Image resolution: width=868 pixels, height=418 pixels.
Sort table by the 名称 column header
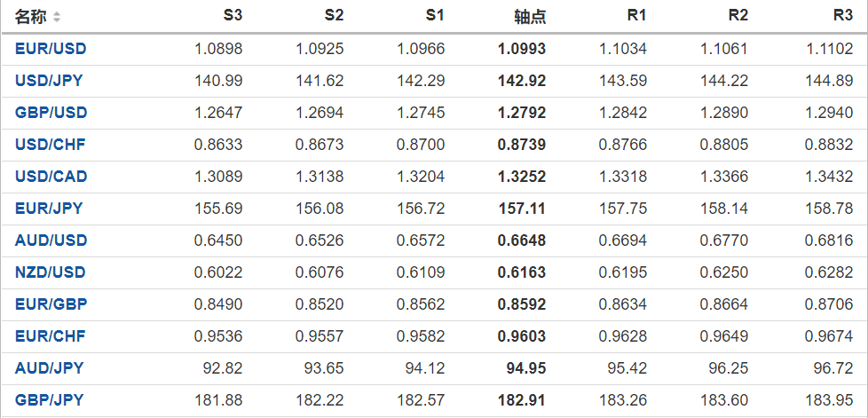31,17
